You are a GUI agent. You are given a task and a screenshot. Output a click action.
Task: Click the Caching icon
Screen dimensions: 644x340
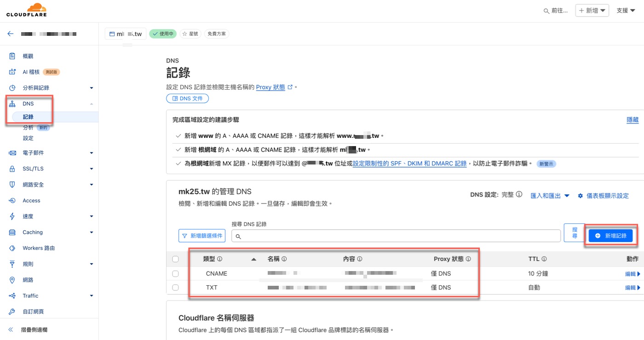(13, 232)
